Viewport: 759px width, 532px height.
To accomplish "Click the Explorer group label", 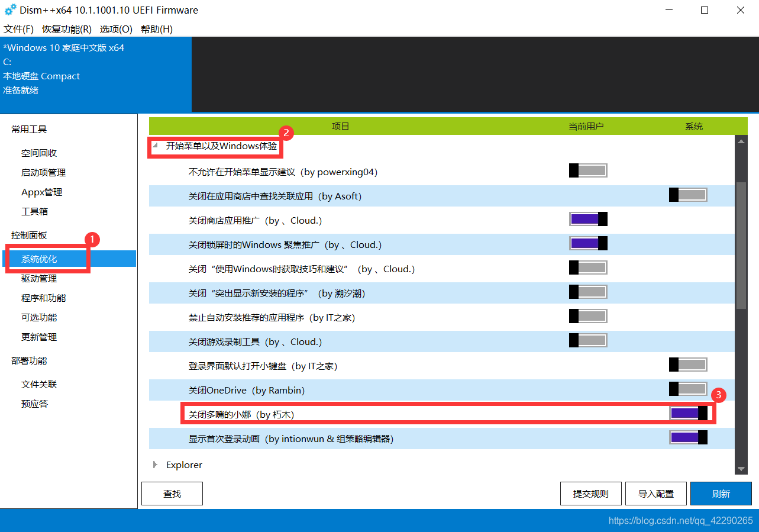I will pyautogui.click(x=184, y=465).
